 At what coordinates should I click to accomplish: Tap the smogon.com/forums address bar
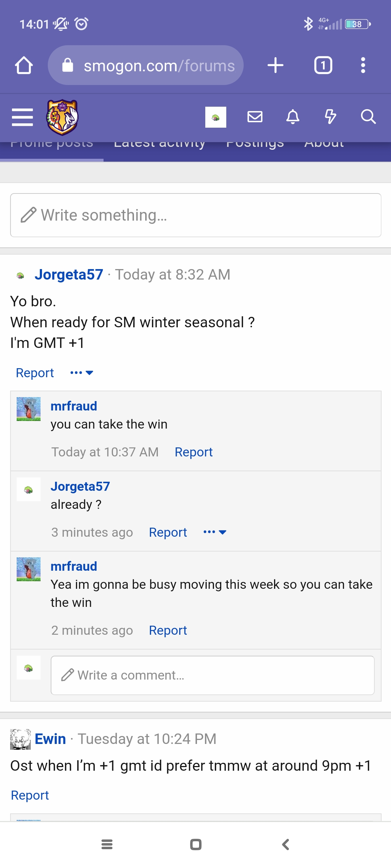(x=146, y=65)
